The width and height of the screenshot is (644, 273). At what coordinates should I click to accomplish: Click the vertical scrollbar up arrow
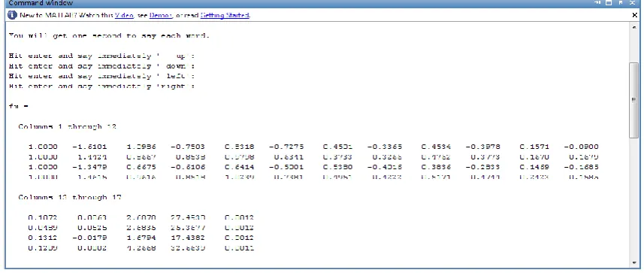point(634,28)
